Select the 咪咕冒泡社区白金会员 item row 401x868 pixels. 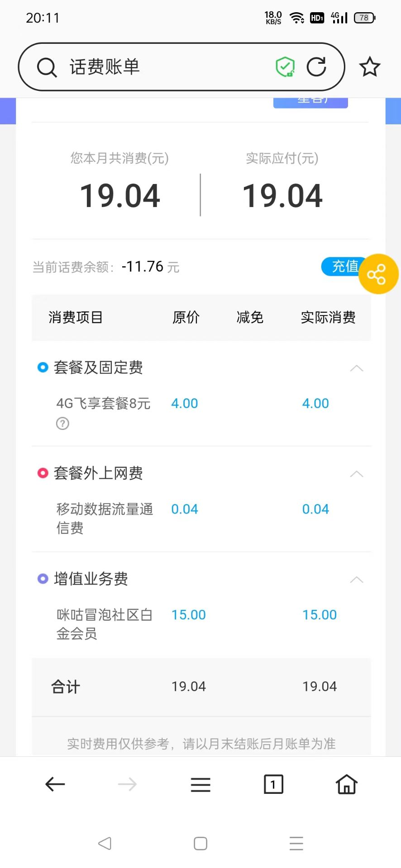click(x=201, y=624)
